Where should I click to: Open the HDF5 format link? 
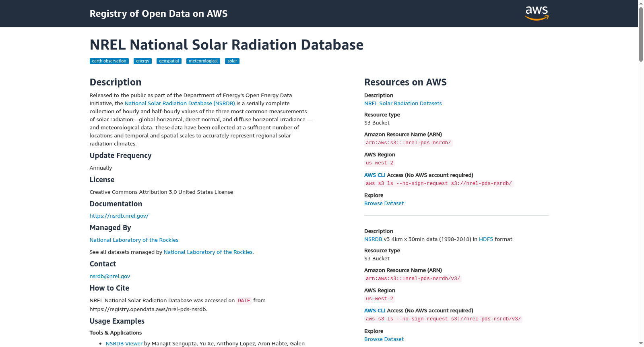pos(486,239)
